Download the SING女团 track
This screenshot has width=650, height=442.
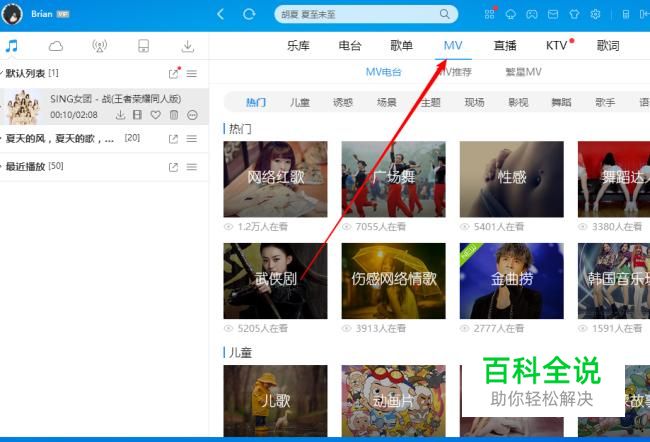point(120,115)
